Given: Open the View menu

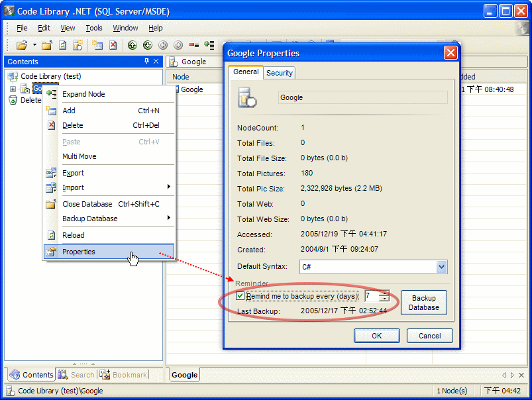Looking at the screenshot, I should pos(68,28).
